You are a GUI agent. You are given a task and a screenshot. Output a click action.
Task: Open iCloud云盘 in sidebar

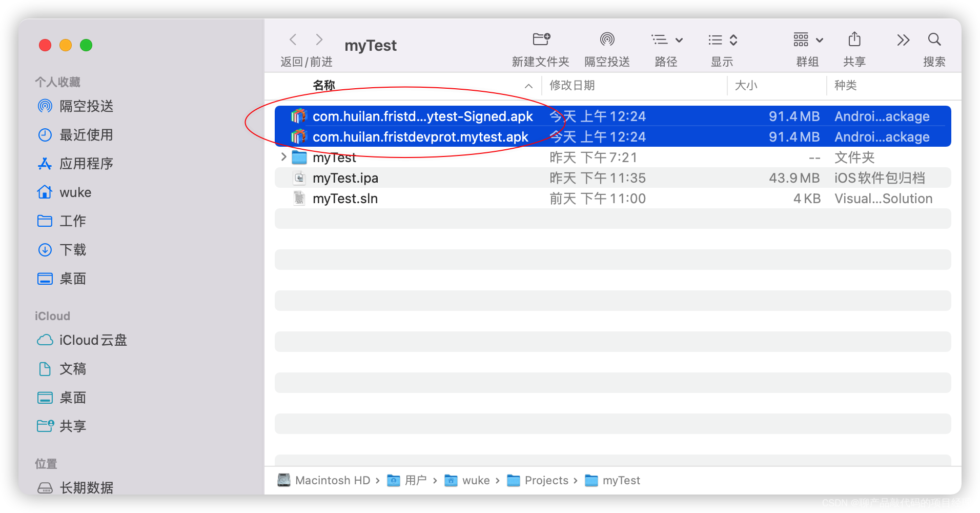coord(82,340)
